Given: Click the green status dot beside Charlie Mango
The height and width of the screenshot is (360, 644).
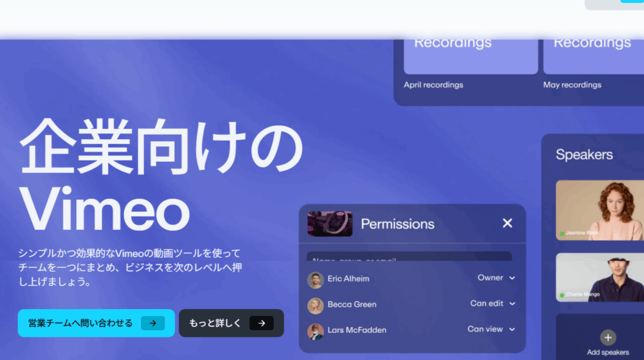Looking at the screenshot, I should tap(562, 295).
